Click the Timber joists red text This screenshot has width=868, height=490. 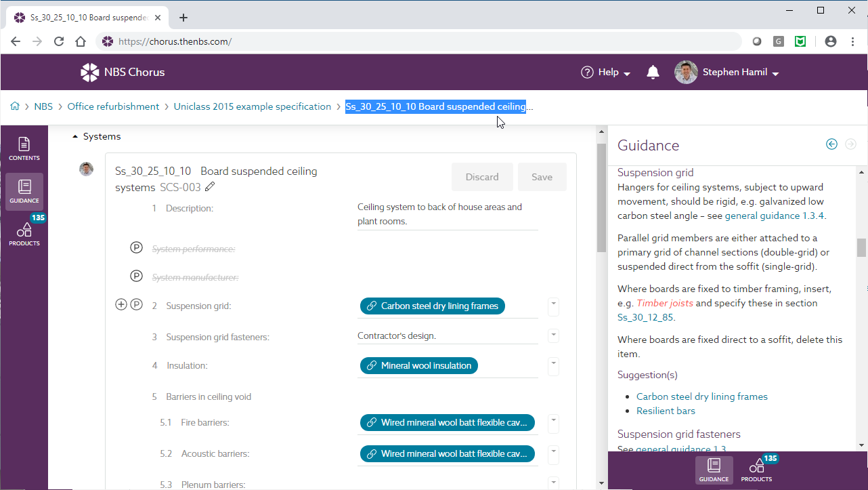[x=665, y=303]
